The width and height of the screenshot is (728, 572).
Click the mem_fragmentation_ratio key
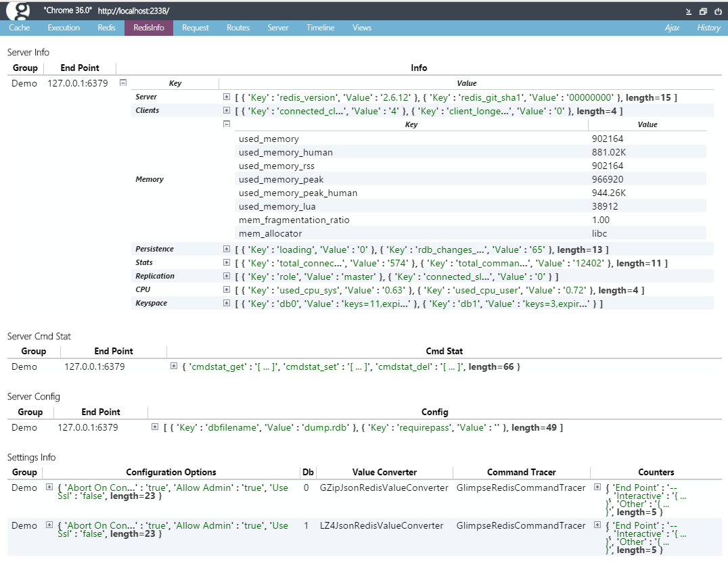pyautogui.click(x=294, y=220)
